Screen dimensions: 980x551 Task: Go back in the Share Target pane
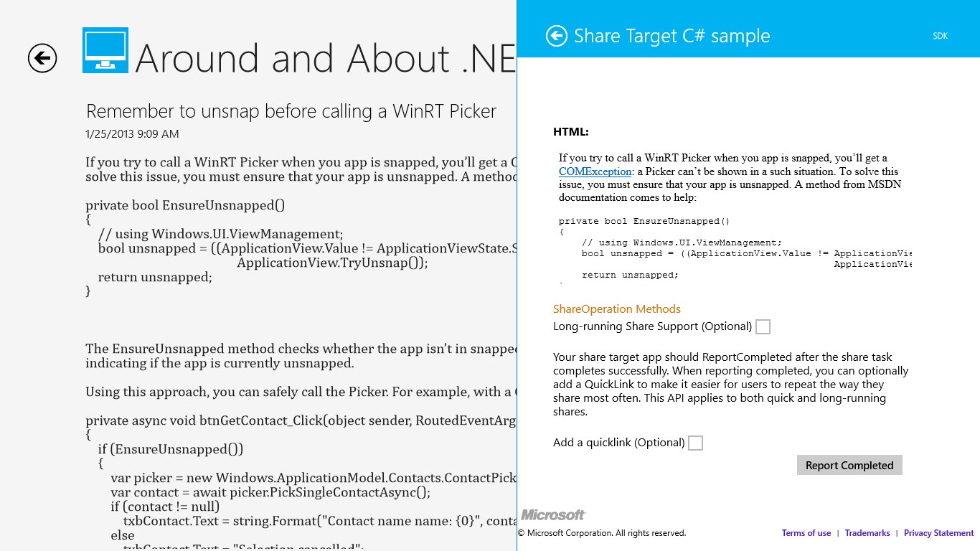(557, 36)
